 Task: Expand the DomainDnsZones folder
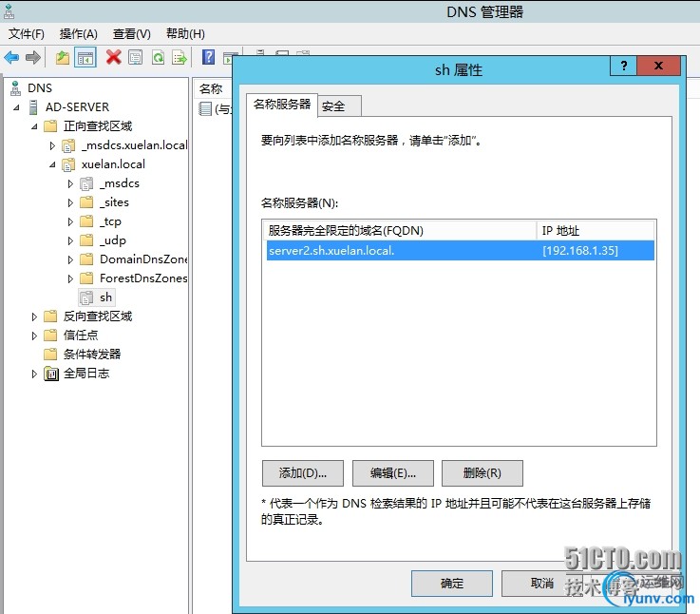70,259
